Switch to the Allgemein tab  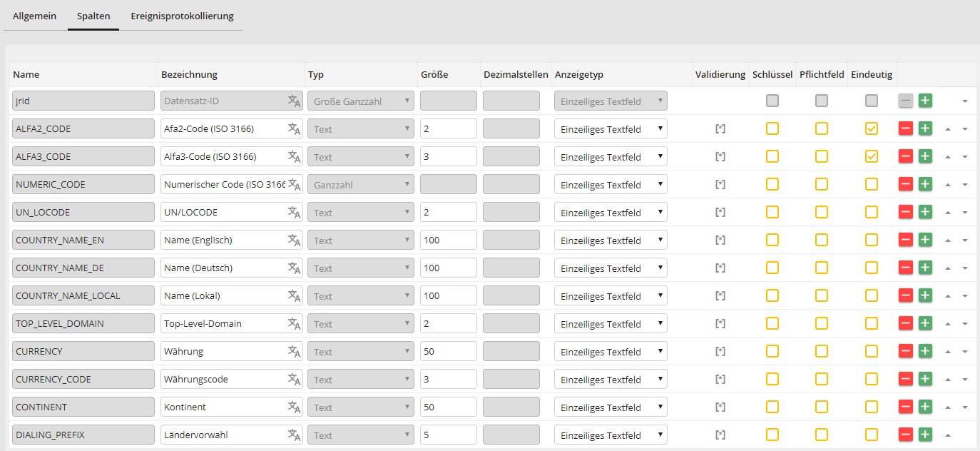pos(34,16)
